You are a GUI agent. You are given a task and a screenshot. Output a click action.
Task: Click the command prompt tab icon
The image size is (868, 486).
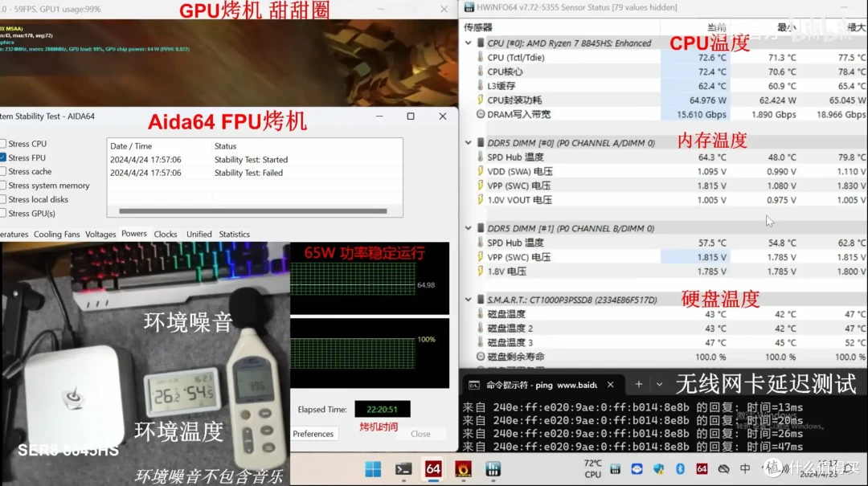[474, 385]
